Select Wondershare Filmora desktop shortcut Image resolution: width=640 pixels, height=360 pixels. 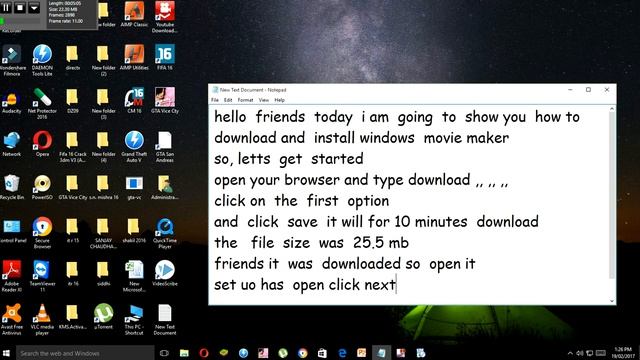(x=12, y=60)
